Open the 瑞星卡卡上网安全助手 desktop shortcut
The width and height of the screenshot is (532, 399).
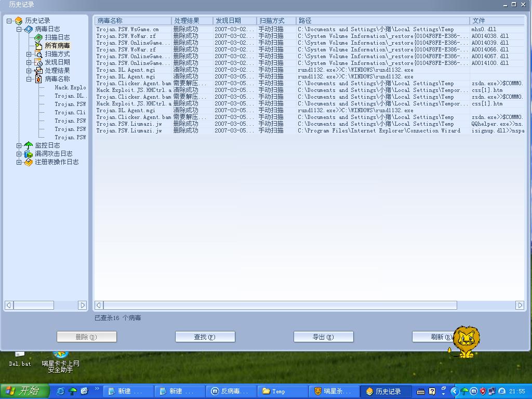tap(60, 363)
